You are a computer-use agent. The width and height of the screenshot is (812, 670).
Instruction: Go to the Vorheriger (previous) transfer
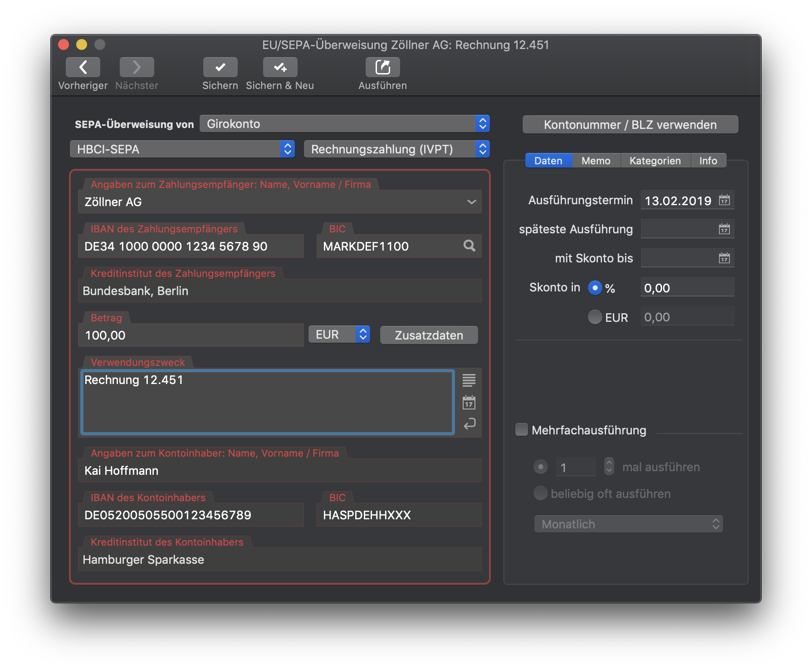point(83,67)
